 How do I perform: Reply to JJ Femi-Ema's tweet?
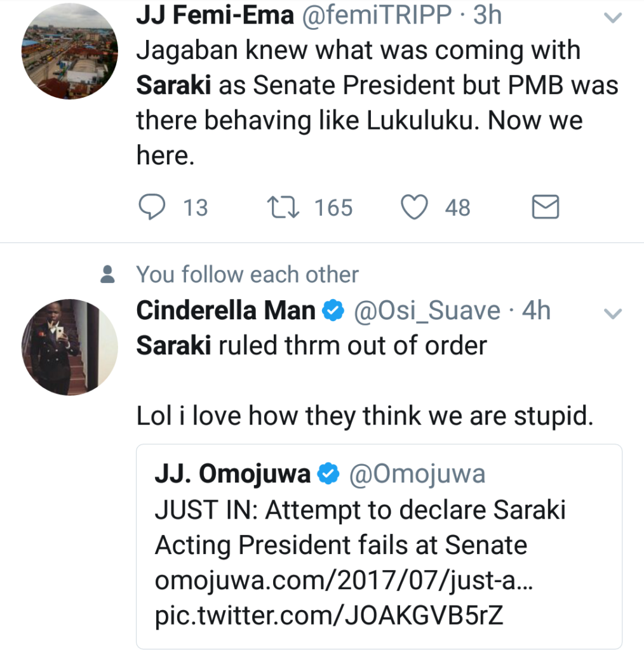click(151, 207)
